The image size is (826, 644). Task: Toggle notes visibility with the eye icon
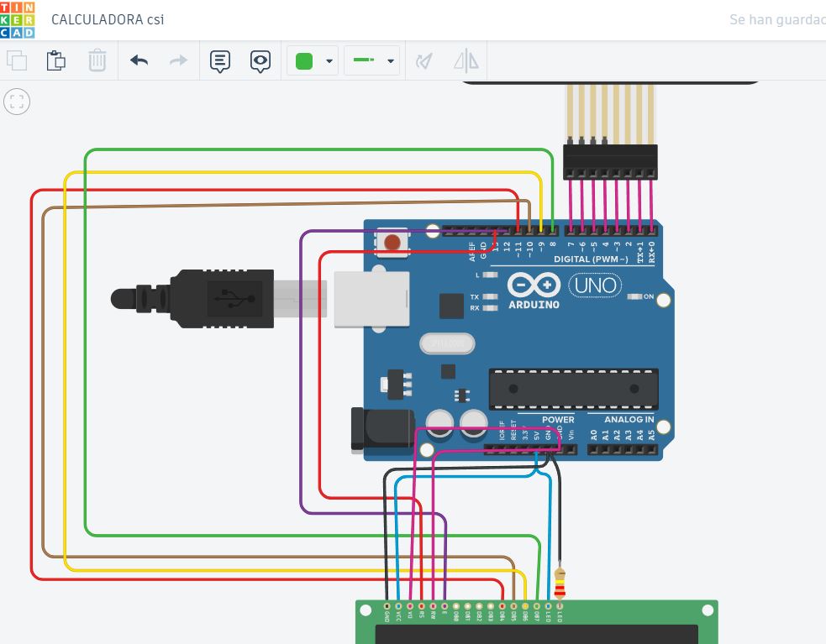(x=260, y=61)
